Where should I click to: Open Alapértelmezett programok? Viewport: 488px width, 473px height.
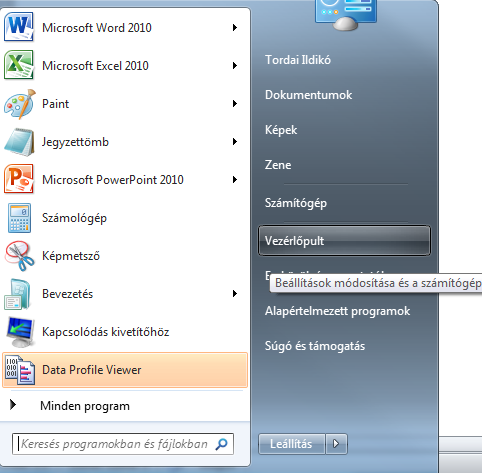(337, 311)
